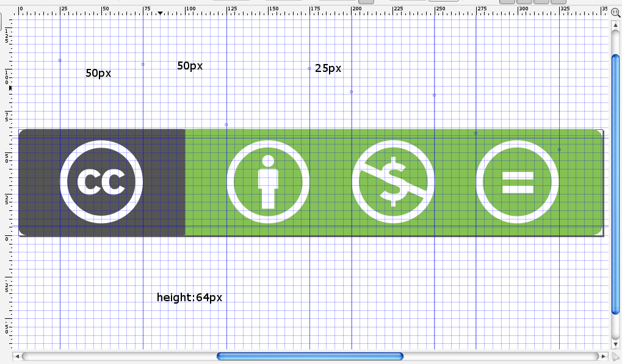Click the '225' mark on the horizontal ruler
The height and width of the screenshot is (364, 622).
coord(399,9)
